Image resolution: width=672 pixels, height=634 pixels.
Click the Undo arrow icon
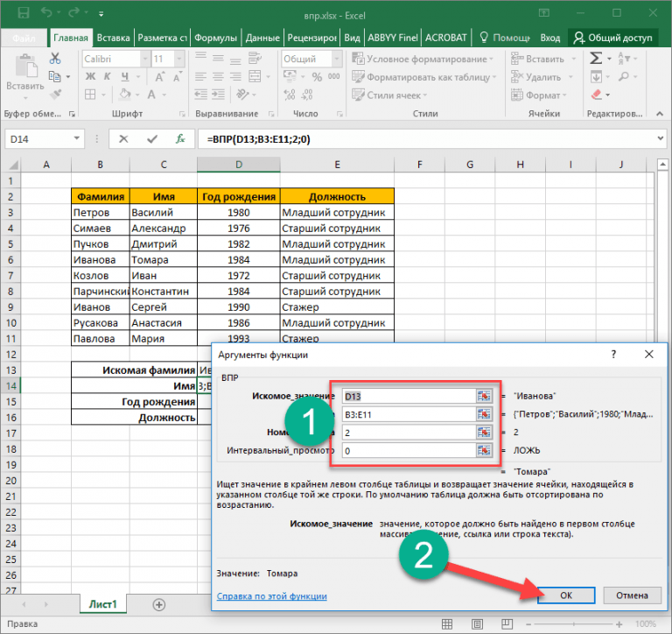(46, 12)
